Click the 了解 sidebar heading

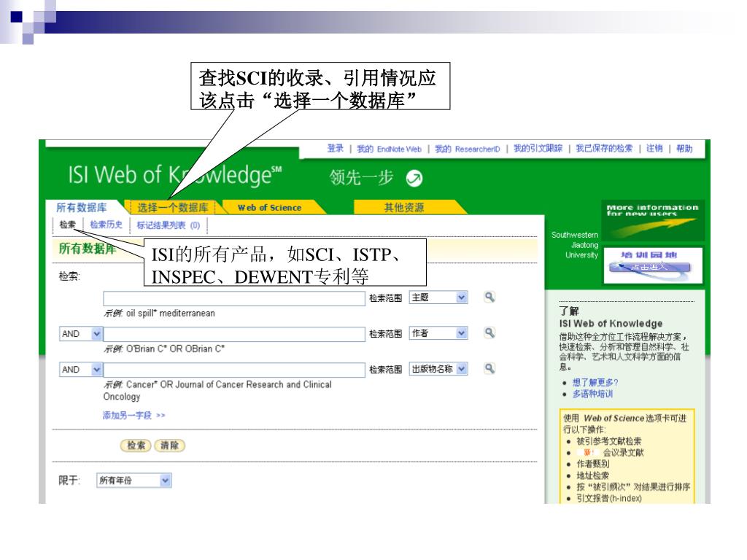click(569, 311)
